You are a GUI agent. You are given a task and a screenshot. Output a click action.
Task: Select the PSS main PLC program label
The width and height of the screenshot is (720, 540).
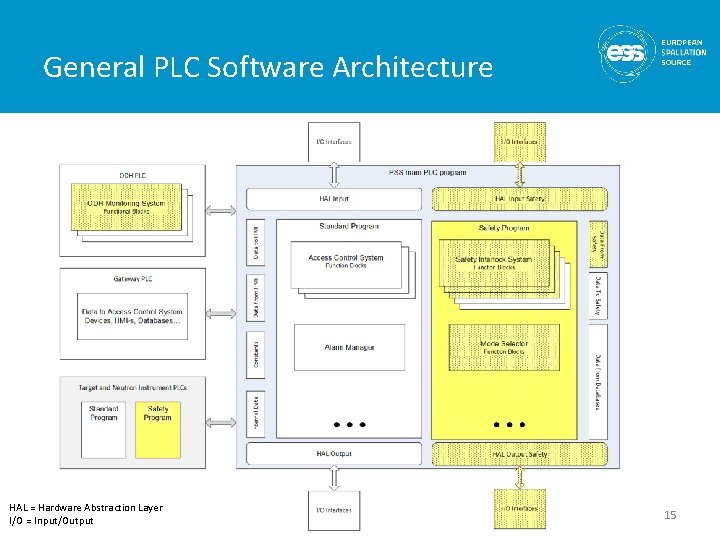(x=428, y=173)
